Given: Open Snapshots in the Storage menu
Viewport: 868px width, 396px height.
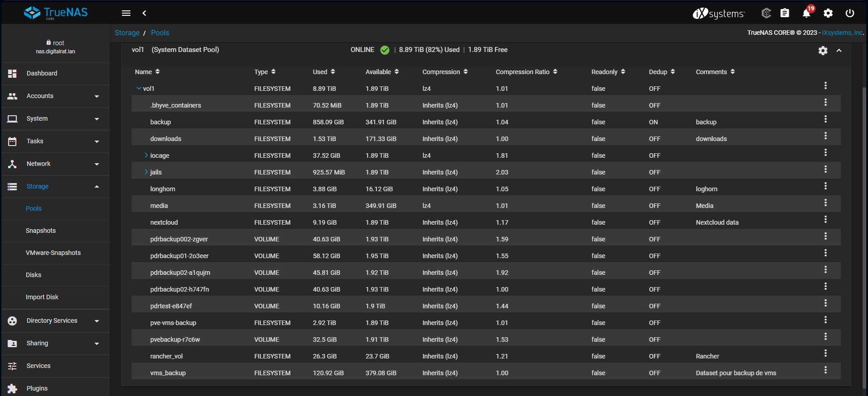Looking at the screenshot, I should click(41, 231).
